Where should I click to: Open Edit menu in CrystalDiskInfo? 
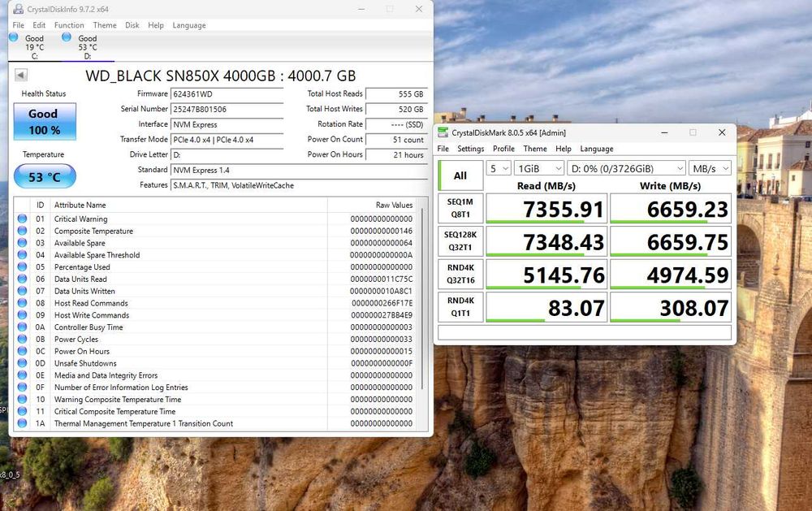click(x=39, y=25)
